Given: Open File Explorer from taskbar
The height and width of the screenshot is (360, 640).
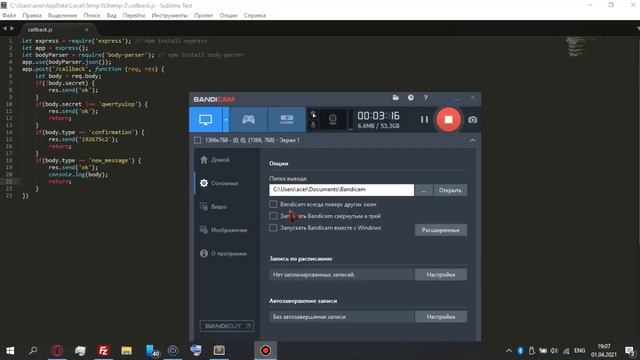Looking at the screenshot, I should coord(127,351).
